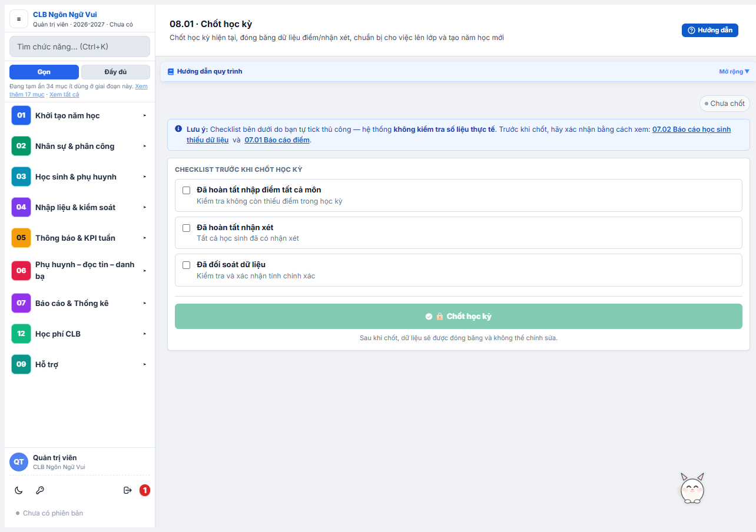
Task: Check 'Đã đối soát dữ liệu'
Action: pyautogui.click(x=187, y=265)
